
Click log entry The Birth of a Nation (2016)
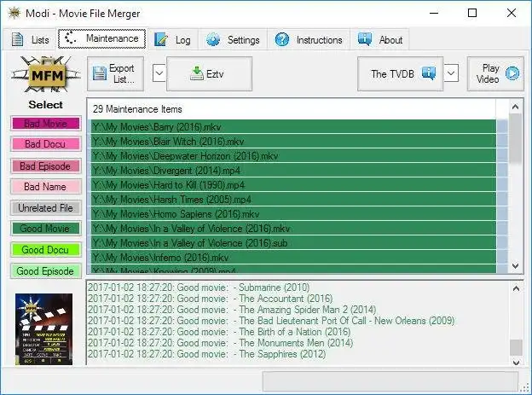219,332
